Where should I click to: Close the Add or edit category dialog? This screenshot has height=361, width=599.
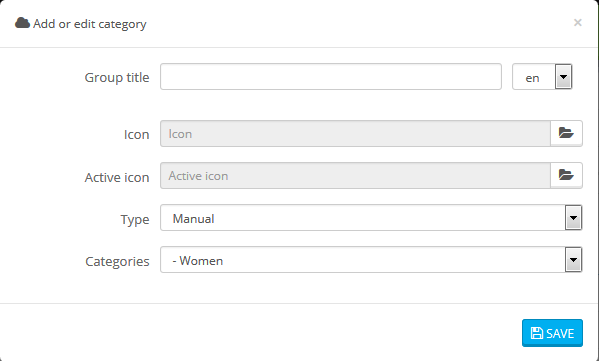pos(577,23)
